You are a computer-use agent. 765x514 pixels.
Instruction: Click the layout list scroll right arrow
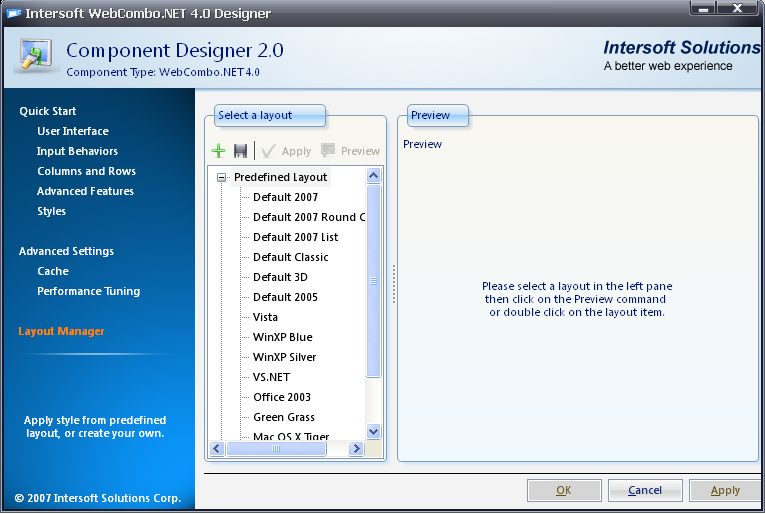pos(357,449)
